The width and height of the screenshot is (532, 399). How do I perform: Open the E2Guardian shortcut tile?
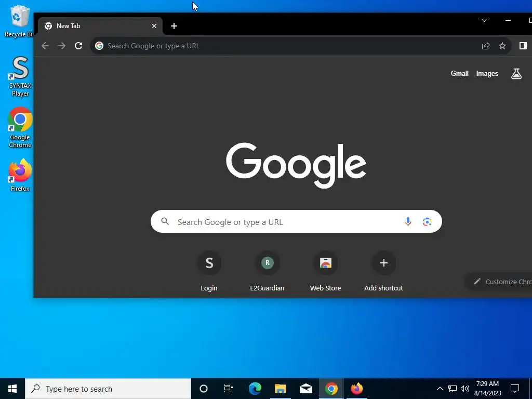pos(268,271)
